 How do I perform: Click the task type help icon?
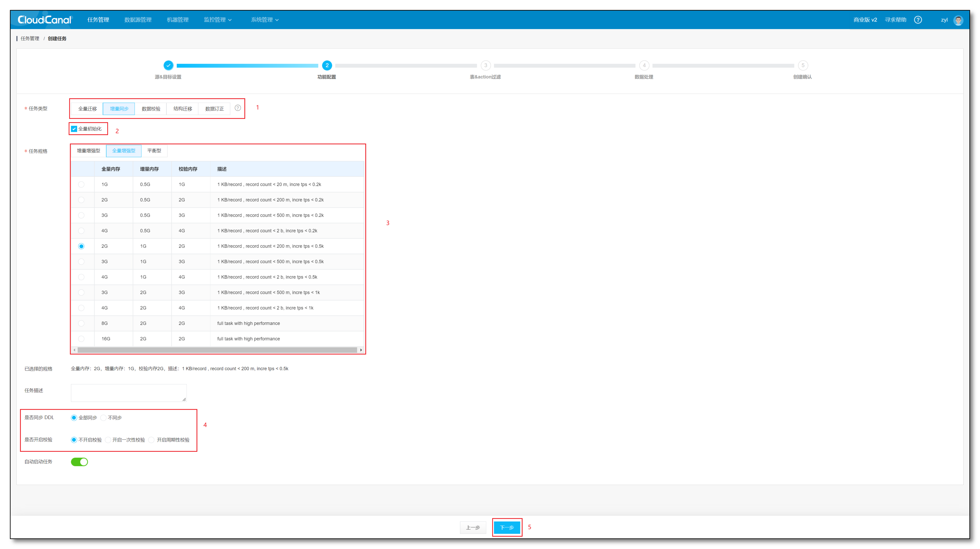(x=238, y=108)
